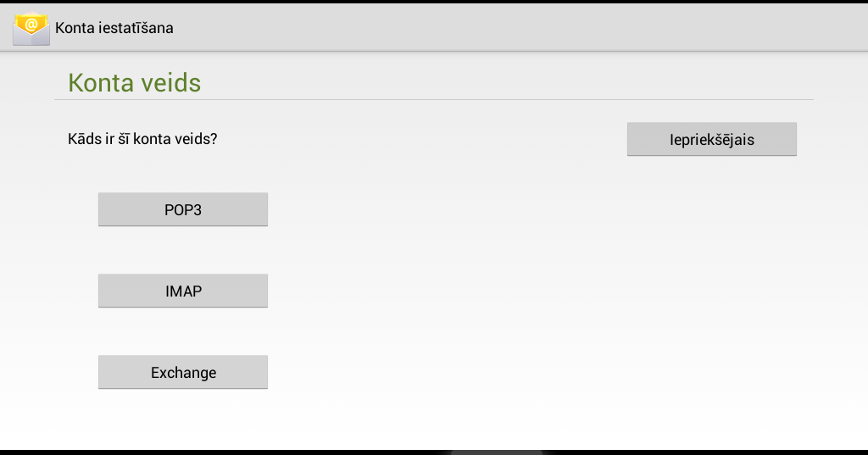868x455 pixels.
Task: Click the "Kāds ir šī konta veids?" text
Action: click(142, 139)
